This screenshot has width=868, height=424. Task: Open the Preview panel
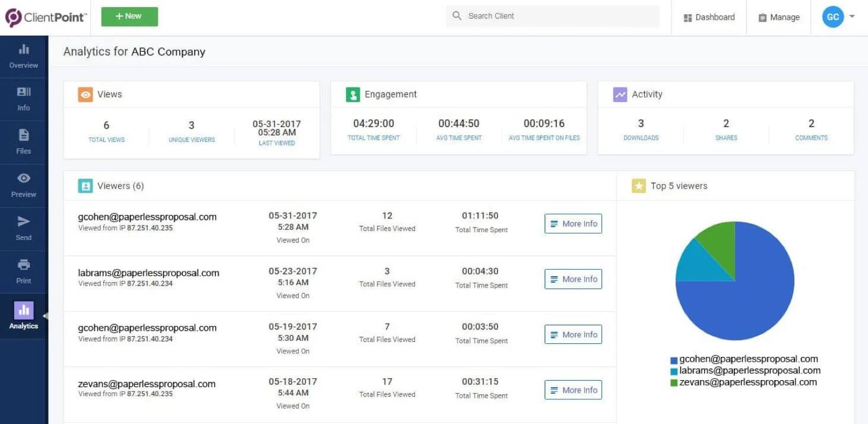(23, 185)
